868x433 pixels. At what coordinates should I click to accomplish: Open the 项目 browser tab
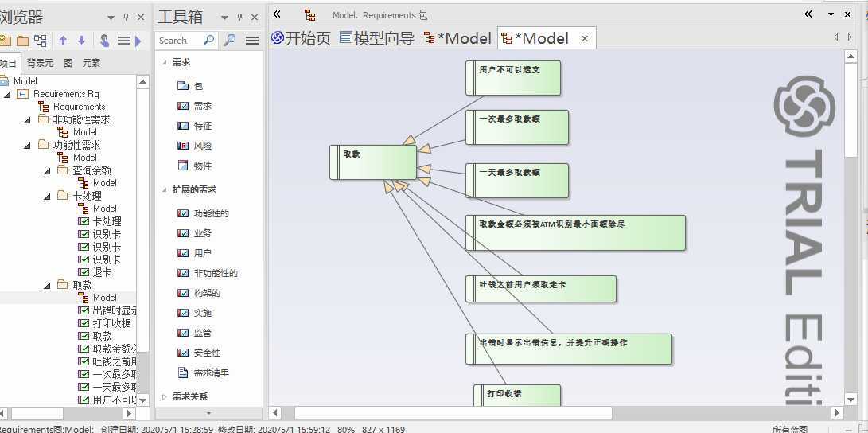9,63
